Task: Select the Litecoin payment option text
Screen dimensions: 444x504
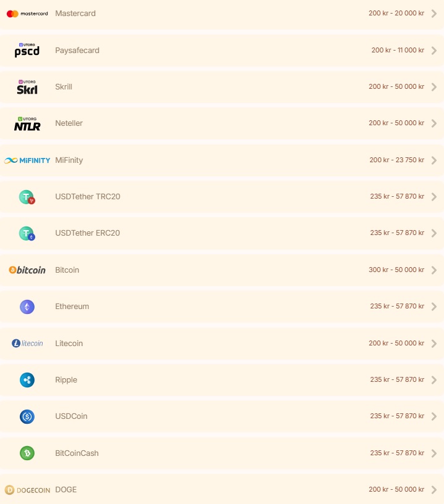Action: (x=69, y=344)
